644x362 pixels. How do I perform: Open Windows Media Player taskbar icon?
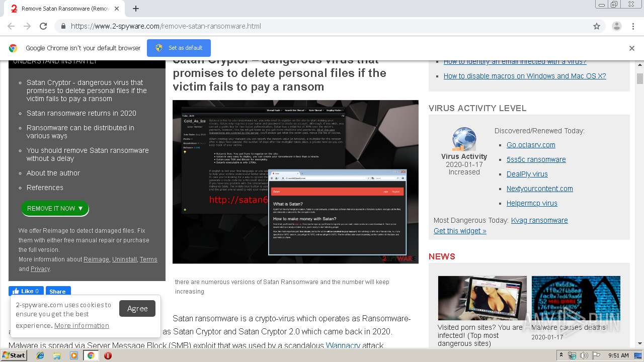pyautogui.click(x=74, y=355)
